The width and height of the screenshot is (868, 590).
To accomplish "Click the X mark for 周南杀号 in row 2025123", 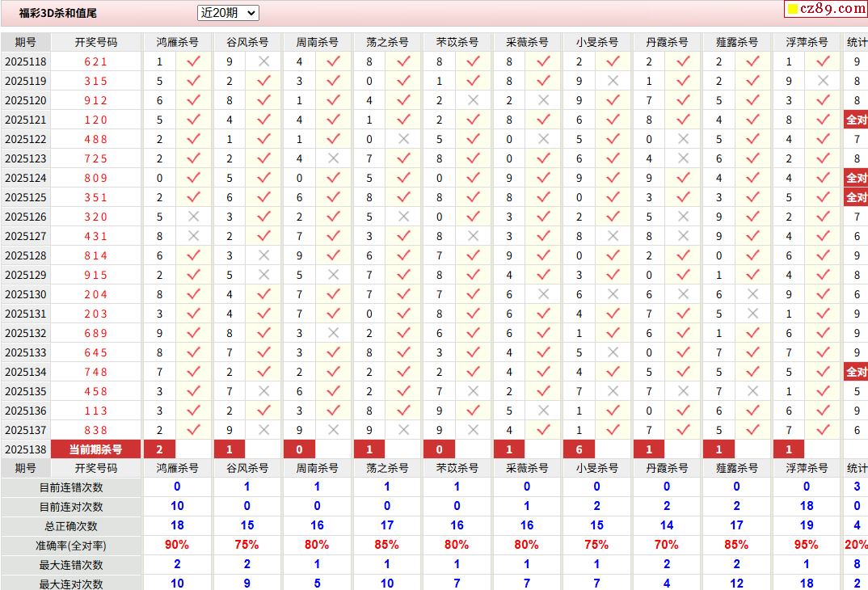I will pos(333,158).
